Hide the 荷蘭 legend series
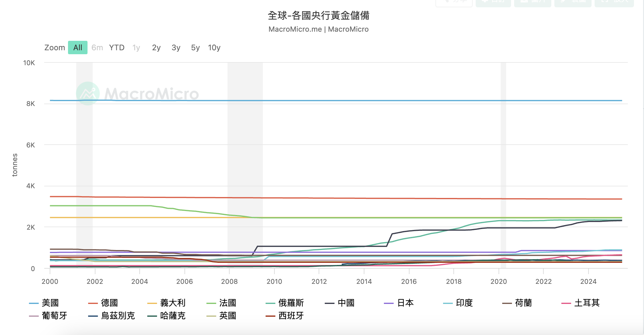 (517, 303)
